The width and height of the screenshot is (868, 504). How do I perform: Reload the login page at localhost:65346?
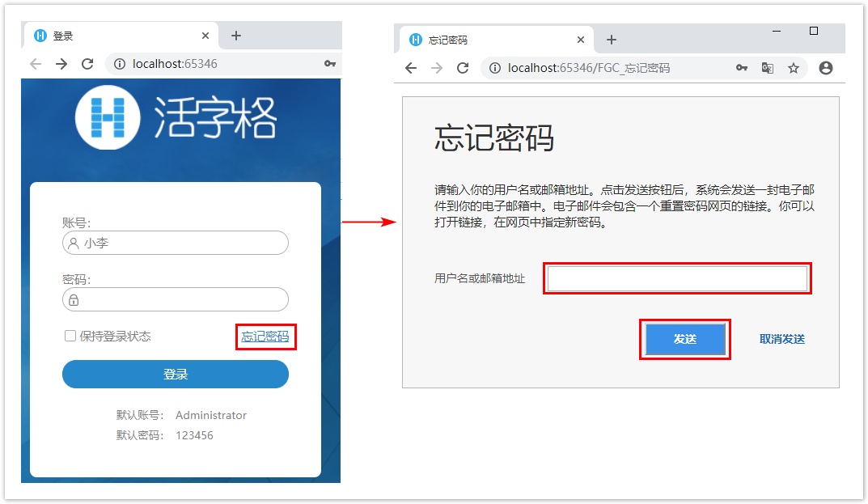(87, 64)
